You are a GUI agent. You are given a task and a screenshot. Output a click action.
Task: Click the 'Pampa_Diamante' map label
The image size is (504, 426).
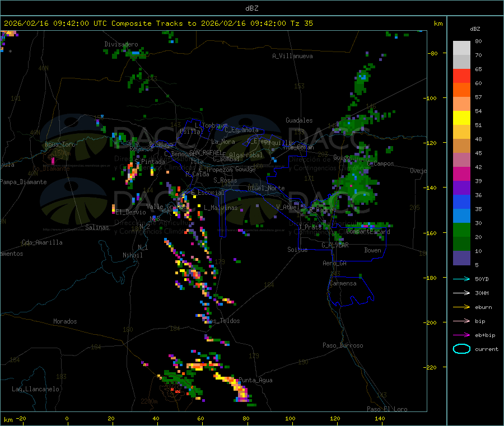[x=24, y=182]
